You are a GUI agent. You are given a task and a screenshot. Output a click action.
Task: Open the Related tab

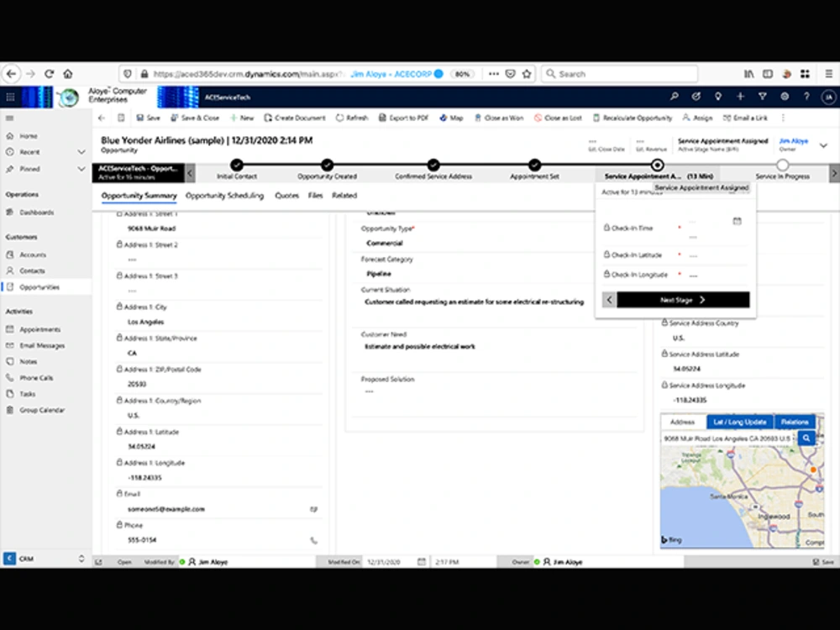(x=344, y=196)
